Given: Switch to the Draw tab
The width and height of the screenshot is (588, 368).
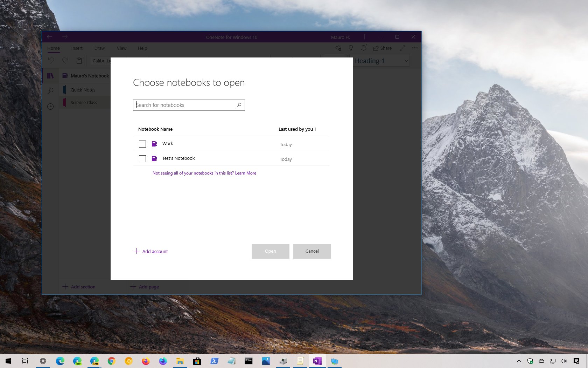Looking at the screenshot, I should point(99,48).
